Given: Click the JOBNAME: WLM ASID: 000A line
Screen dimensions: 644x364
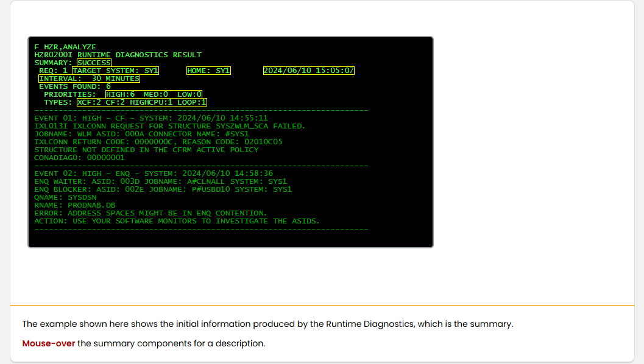Looking at the screenshot, I should (142, 134).
